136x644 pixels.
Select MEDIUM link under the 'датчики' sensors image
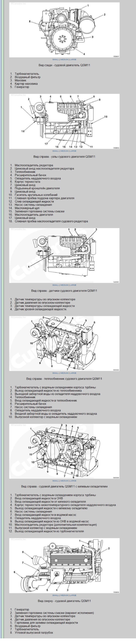click(64, 285)
